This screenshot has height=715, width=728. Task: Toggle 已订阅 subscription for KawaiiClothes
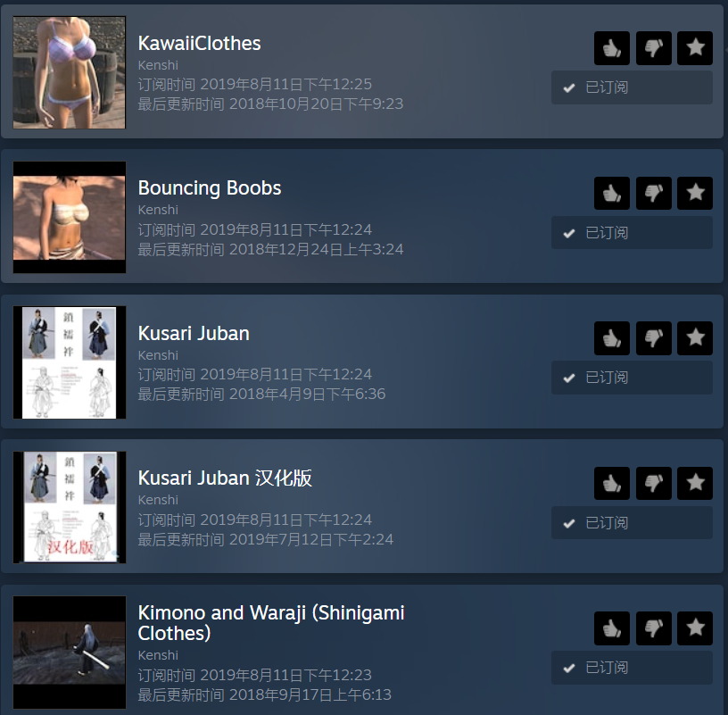click(x=632, y=87)
